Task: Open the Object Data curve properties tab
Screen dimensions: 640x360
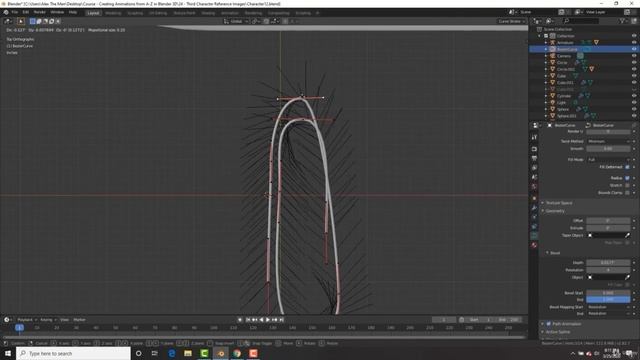Action: click(x=534, y=236)
